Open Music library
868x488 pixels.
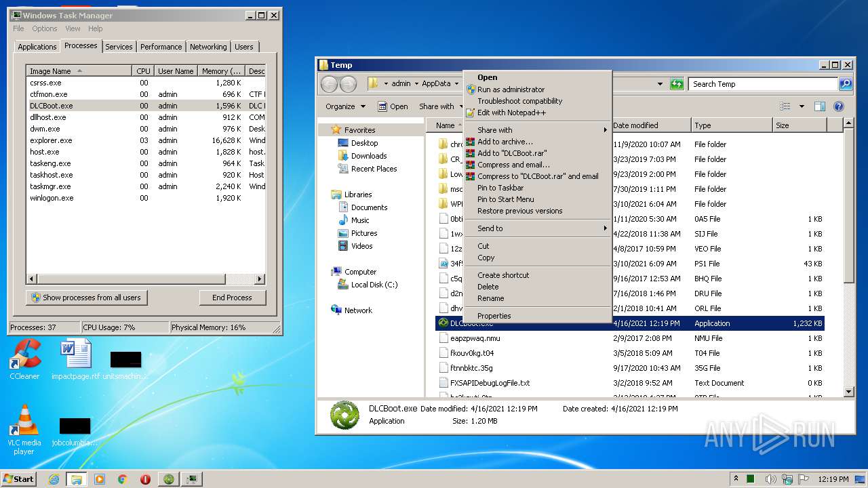coord(360,220)
